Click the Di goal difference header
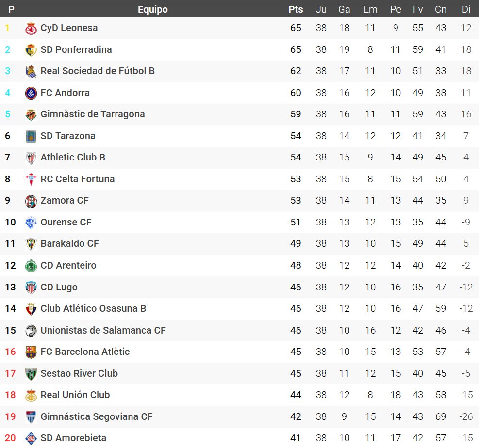Viewport: 479px width, 448px height. tap(466, 9)
